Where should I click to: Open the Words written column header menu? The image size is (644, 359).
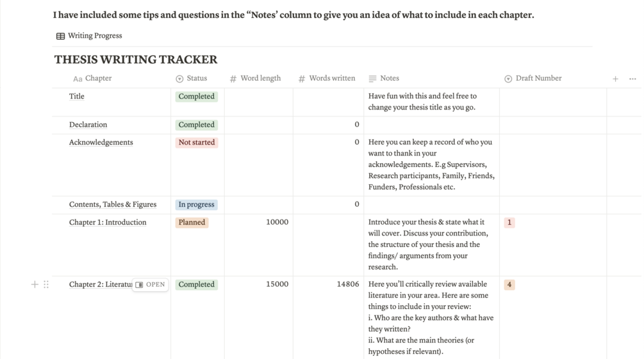331,78
